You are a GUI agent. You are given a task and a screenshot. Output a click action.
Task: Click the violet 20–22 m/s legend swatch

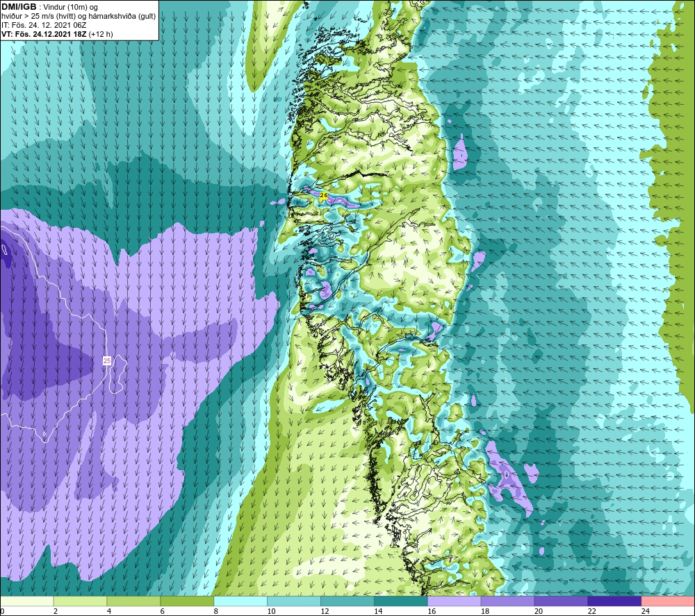(x=561, y=601)
